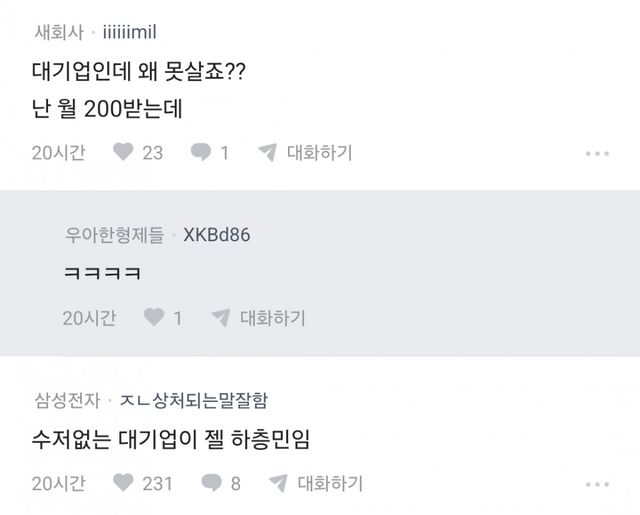Image resolution: width=640 pixels, height=515 pixels.
Task: Tap paper plane icon on 삼성전자 comment
Action: pos(278,483)
